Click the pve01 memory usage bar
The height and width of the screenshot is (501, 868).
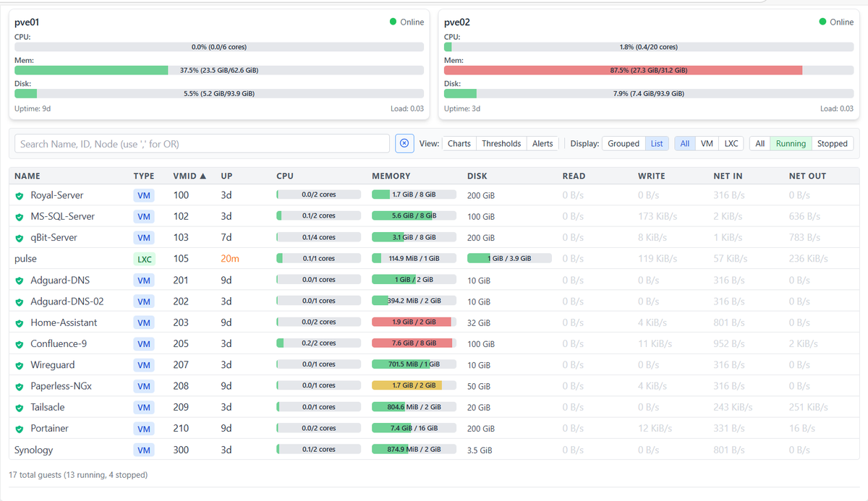click(219, 70)
